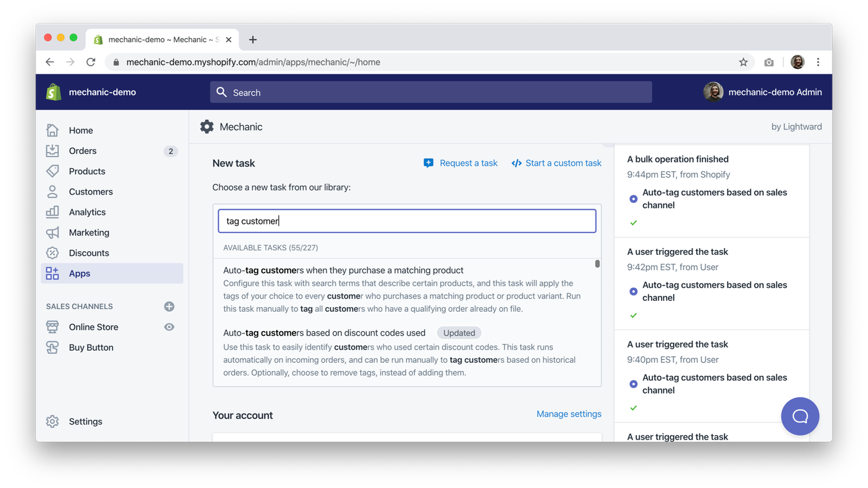Click the Request a task chat icon
The image size is (868, 488).
[x=429, y=163]
